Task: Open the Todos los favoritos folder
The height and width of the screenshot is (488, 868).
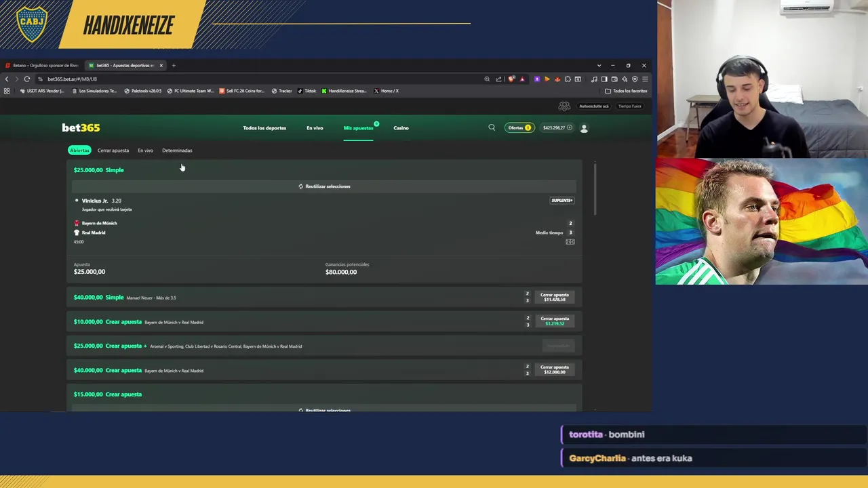Action: [x=626, y=91]
